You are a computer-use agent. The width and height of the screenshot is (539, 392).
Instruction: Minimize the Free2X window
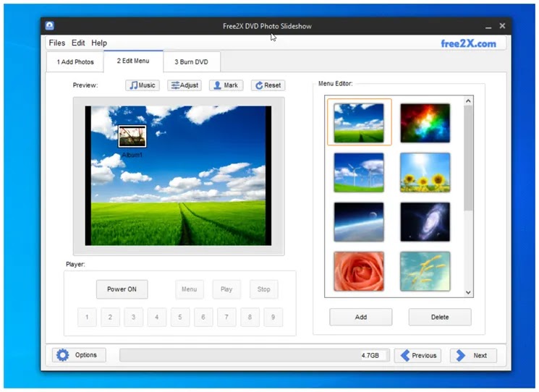pyautogui.click(x=488, y=26)
